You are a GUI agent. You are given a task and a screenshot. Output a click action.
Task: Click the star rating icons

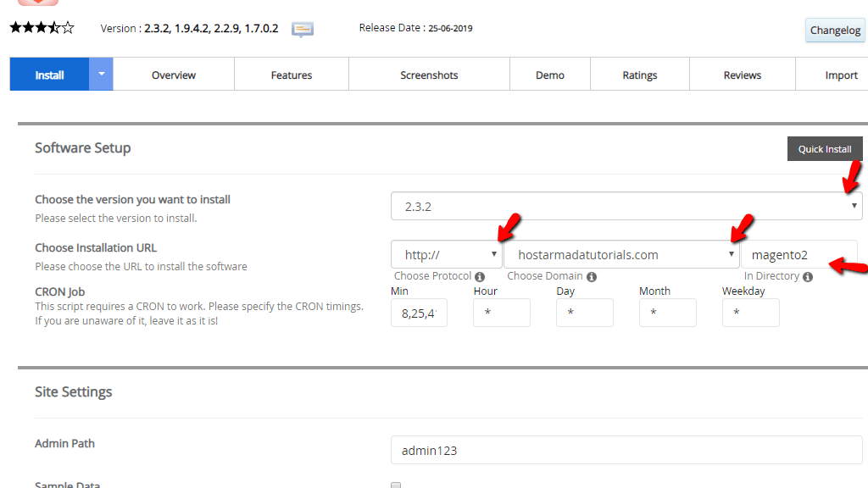42,28
